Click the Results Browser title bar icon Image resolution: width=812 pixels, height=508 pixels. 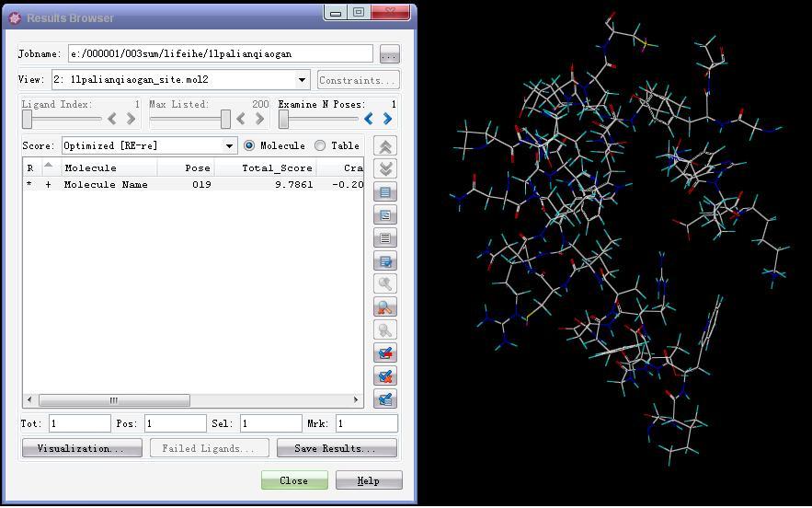pos(15,18)
